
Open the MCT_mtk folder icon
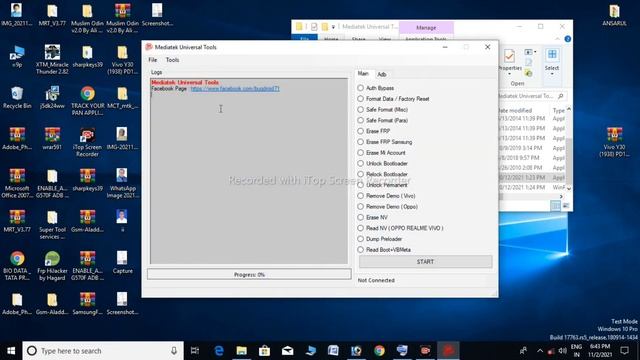click(122, 98)
